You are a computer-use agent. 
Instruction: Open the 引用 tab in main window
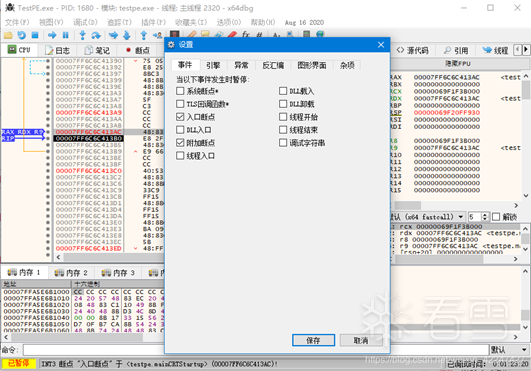(x=456, y=50)
